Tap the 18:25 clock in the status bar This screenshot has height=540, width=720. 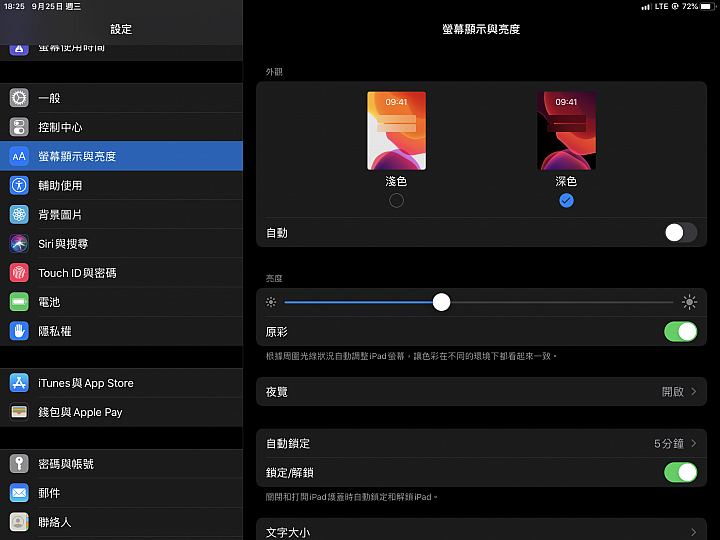coord(14,6)
